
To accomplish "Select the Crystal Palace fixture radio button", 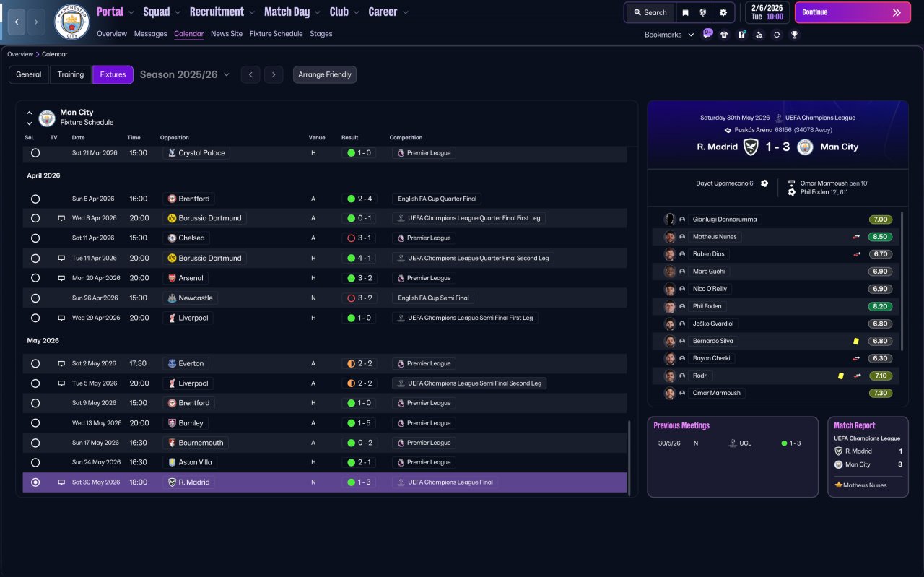I will coord(35,153).
